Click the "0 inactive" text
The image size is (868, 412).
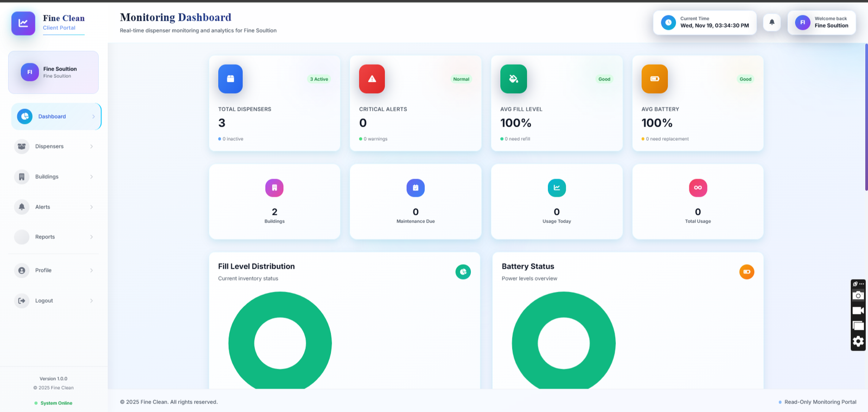[x=233, y=139]
